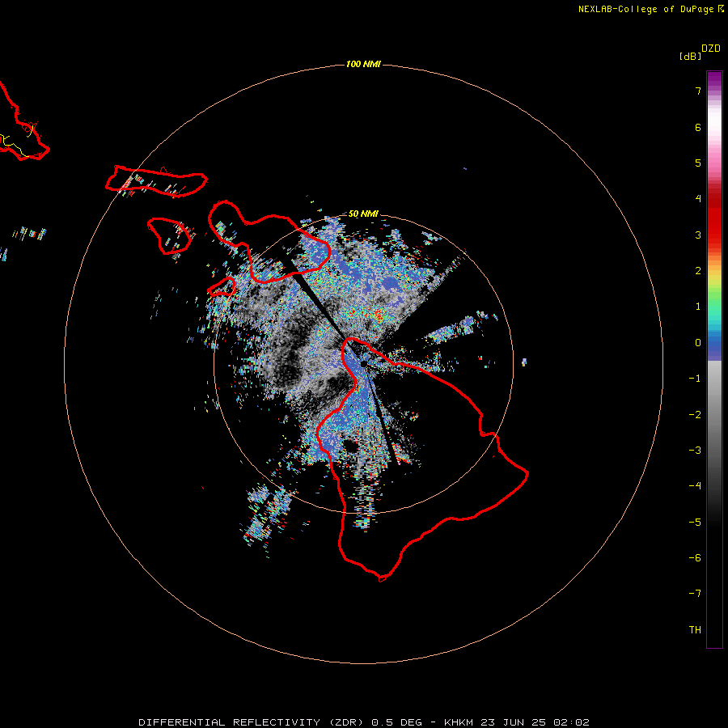
Task: Click the -5 value on color scale
Action: (x=695, y=523)
